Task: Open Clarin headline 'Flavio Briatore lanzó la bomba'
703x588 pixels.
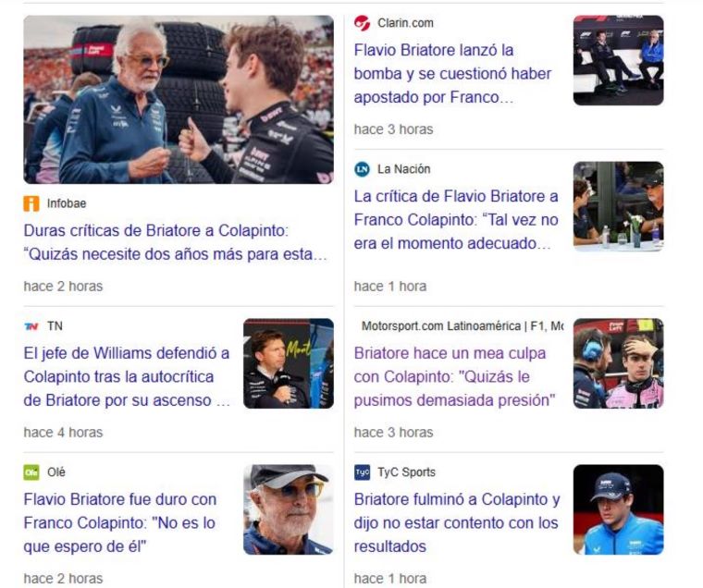Action: 452,74
